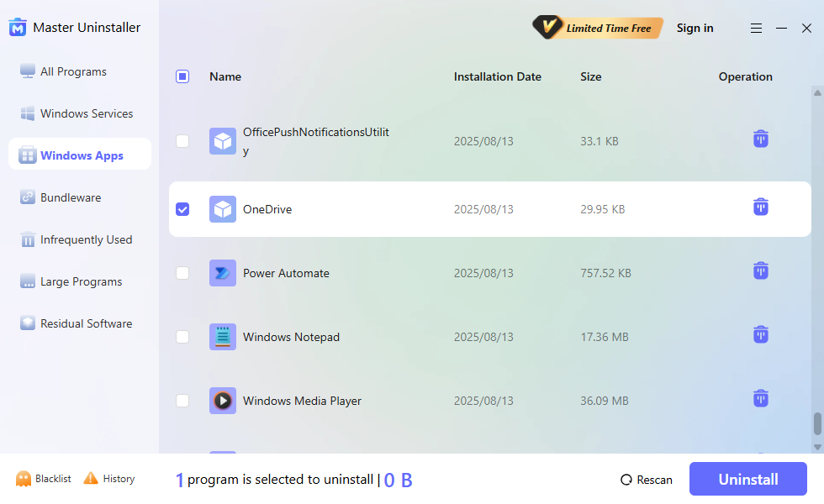824x504 pixels.
Task: Open the hamburger menu icon
Action: pyautogui.click(x=756, y=29)
